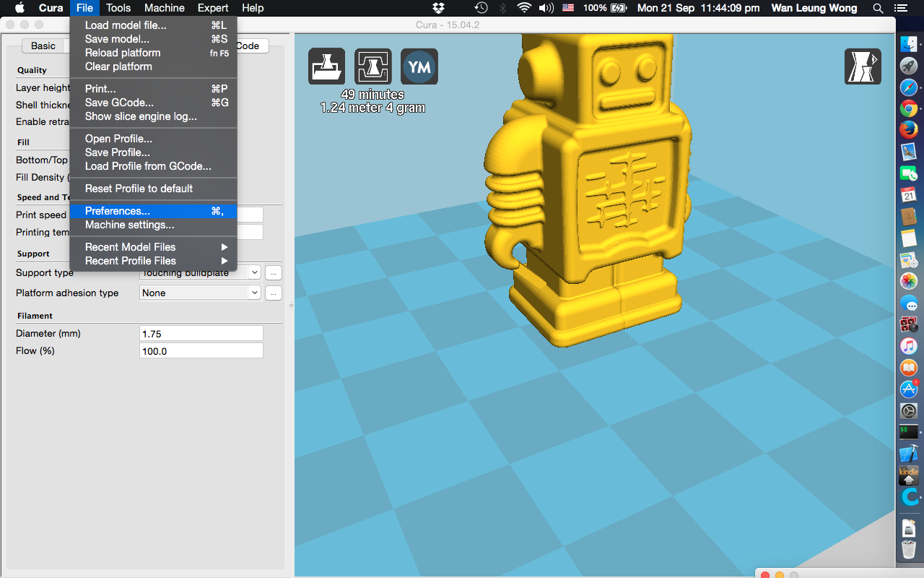Choose Print... in File menu
The image size is (924, 578).
click(154, 89)
